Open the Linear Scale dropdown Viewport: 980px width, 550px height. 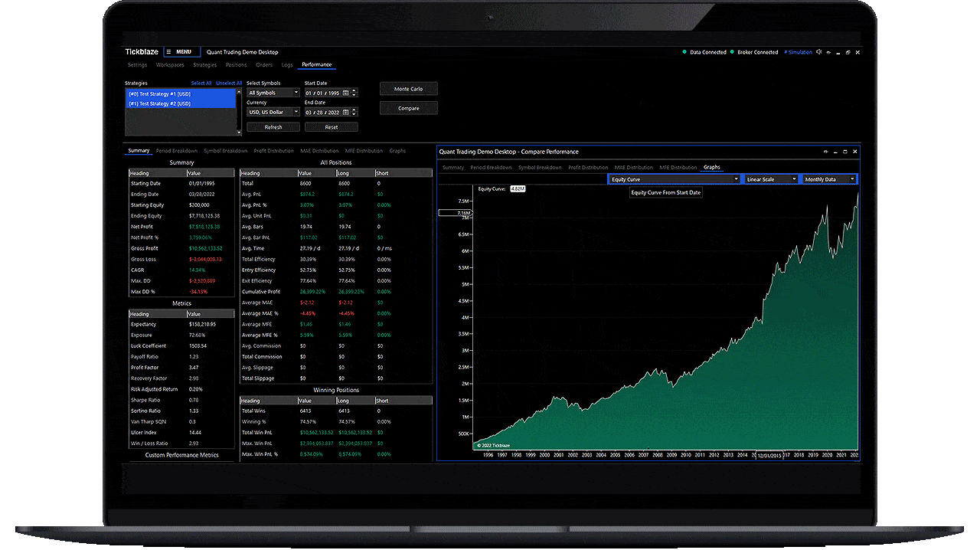pyautogui.click(x=771, y=179)
